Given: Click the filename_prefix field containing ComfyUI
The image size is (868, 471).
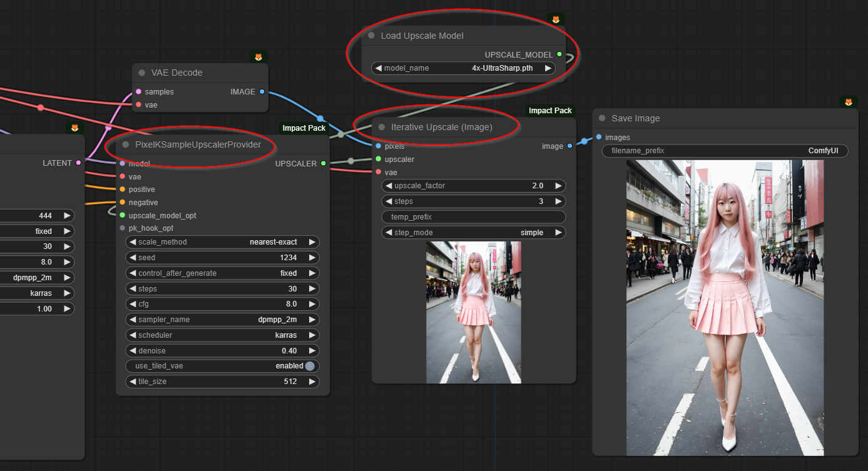Looking at the screenshot, I should coord(725,151).
